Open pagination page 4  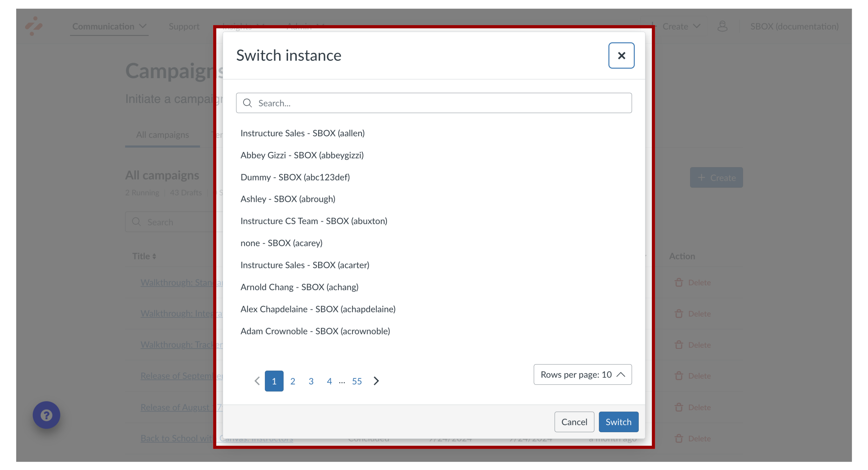(329, 381)
